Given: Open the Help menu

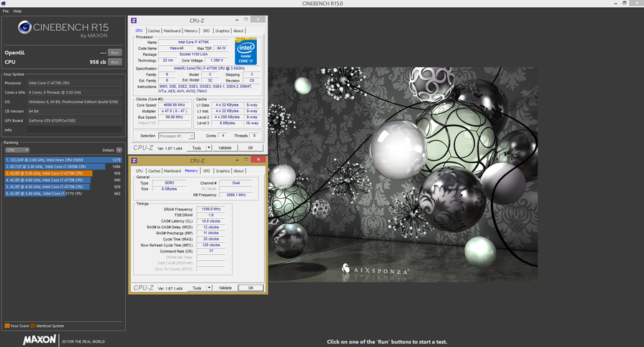Looking at the screenshot, I should click(x=17, y=11).
